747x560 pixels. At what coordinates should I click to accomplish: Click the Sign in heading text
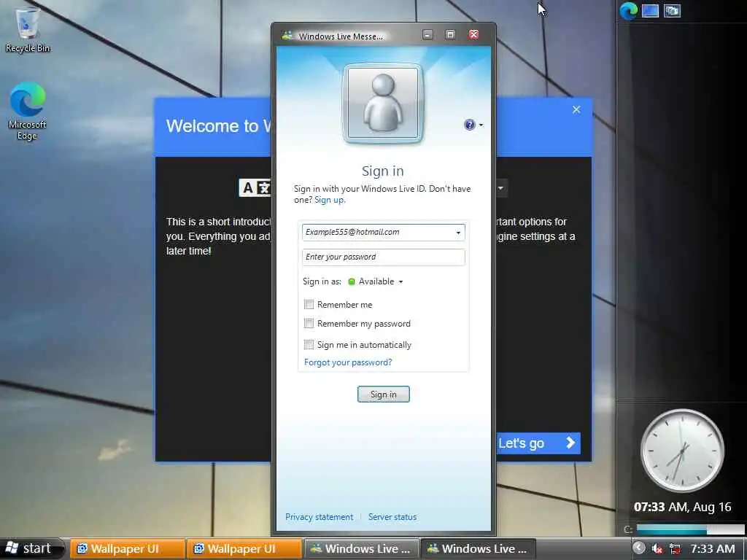382,171
